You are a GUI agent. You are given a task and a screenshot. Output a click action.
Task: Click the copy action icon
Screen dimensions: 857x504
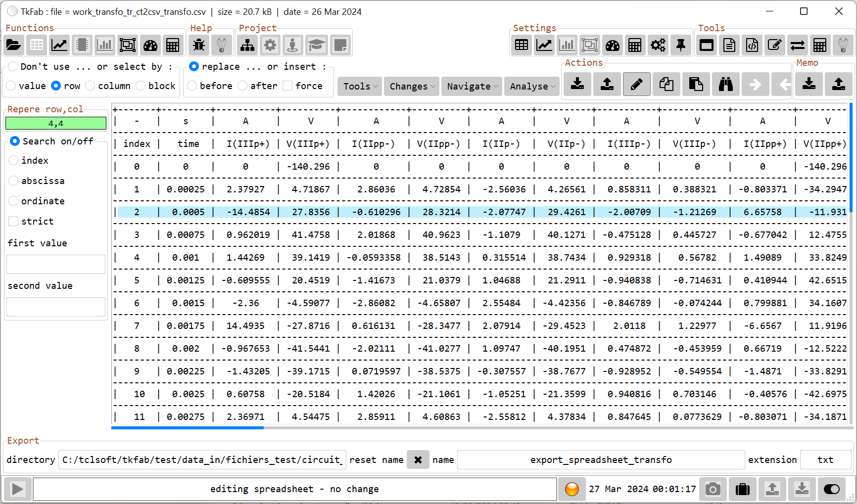pyautogui.click(x=667, y=84)
